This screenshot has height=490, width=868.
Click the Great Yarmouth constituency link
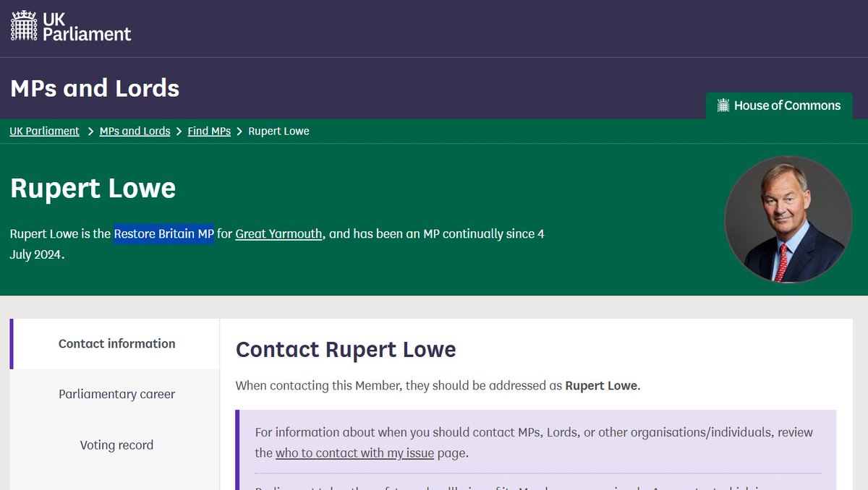pyautogui.click(x=278, y=234)
